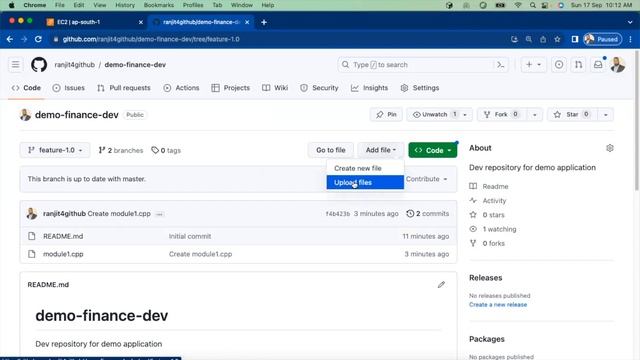This screenshot has height=360, width=640.
Task: Click the About settings gear icon
Action: (x=610, y=148)
